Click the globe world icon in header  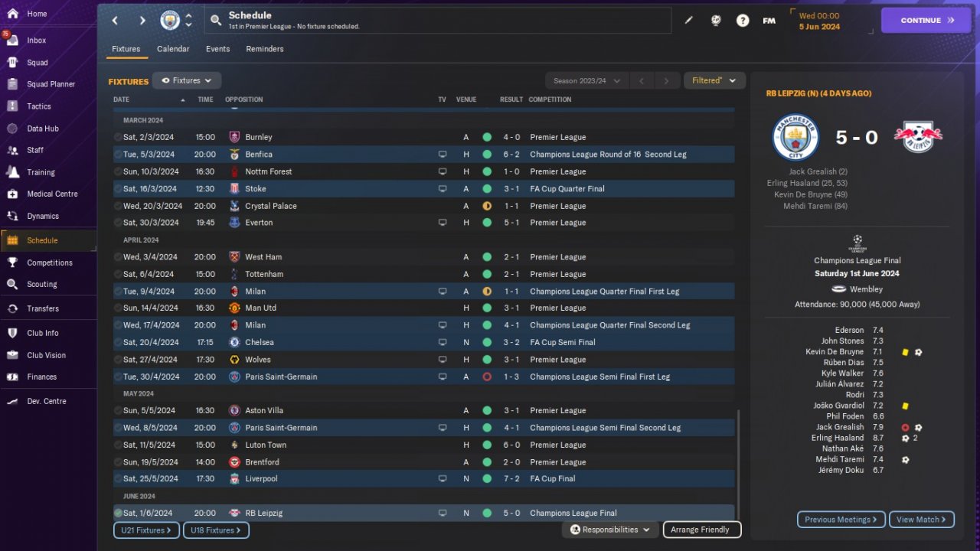point(716,21)
